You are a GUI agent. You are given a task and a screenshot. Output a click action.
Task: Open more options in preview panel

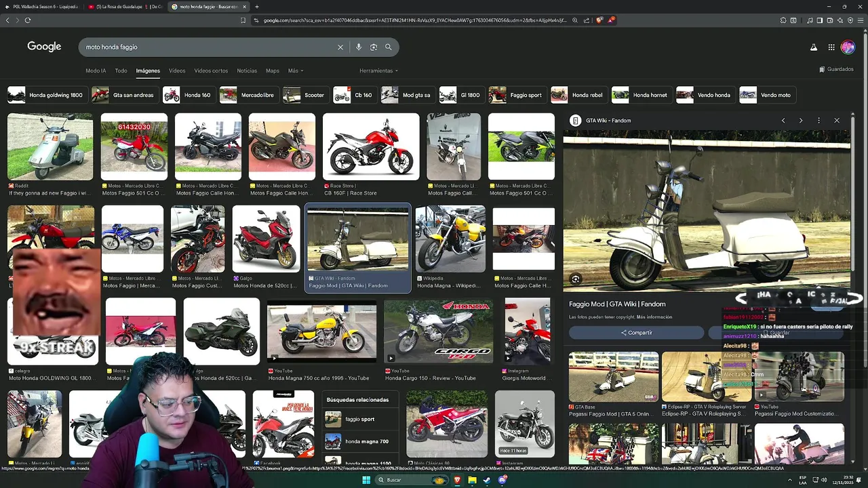[x=818, y=121]
